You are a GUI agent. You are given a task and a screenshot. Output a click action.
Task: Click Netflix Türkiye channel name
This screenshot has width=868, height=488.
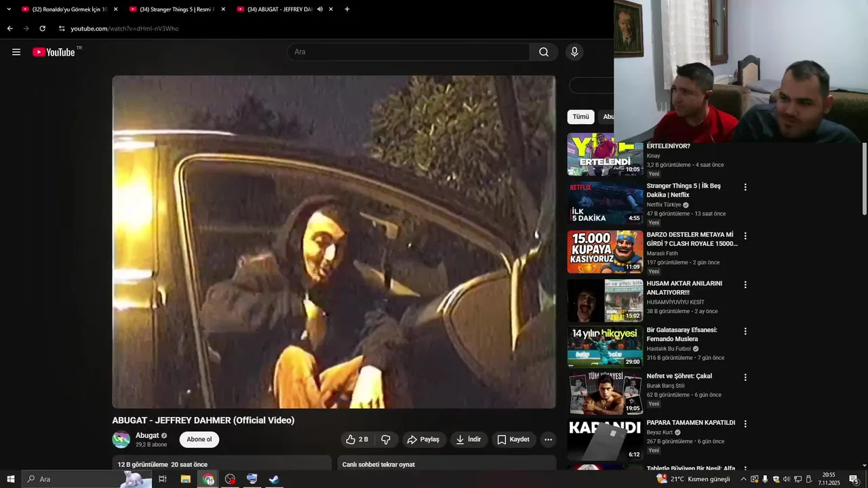(664, 205)
